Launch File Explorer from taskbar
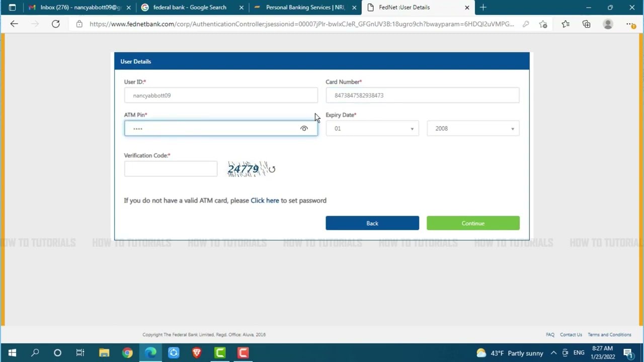Image resolution: width=644 pixels, height=362 pixels. 104,353
